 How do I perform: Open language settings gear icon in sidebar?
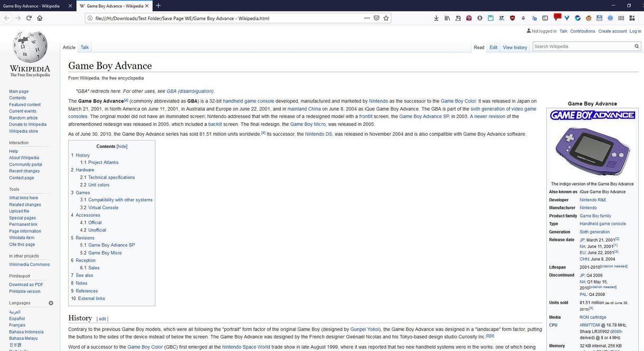point(51,303)
